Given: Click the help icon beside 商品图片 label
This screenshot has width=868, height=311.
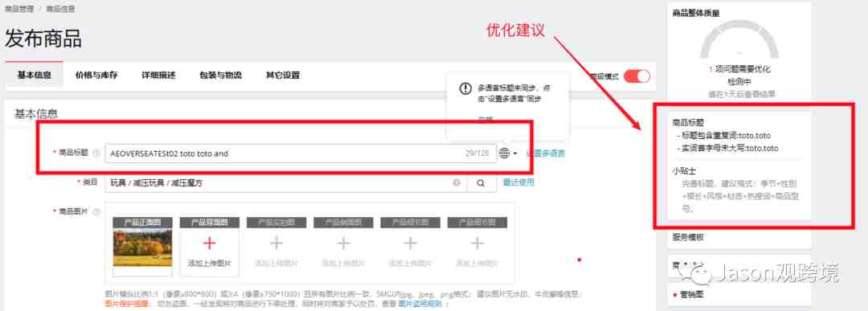Looking at the screenshot, I should 96,211.
